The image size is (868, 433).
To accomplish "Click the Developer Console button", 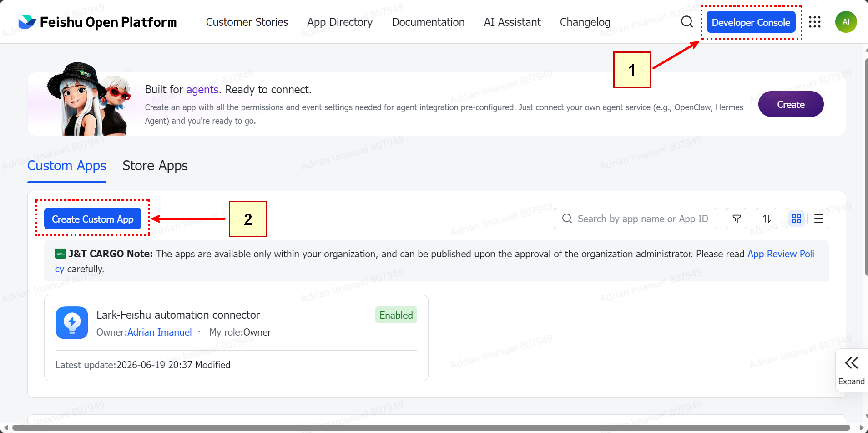I will coord(751,22).
